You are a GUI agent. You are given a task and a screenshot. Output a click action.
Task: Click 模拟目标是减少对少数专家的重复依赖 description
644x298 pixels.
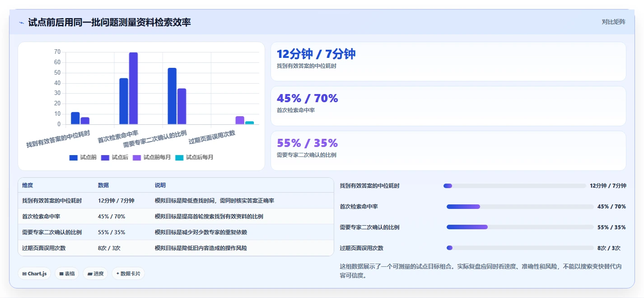pos(201,232)
